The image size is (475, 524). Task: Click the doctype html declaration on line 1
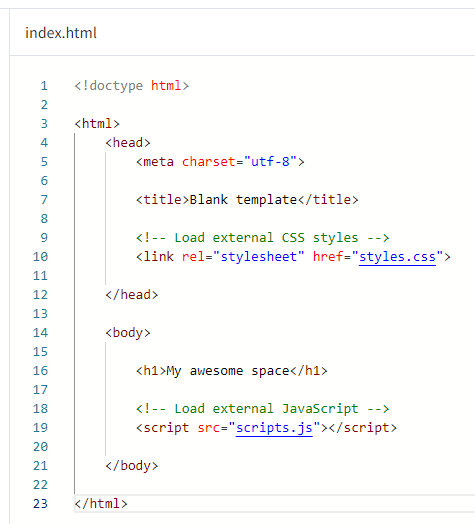(x=132, y=86)
